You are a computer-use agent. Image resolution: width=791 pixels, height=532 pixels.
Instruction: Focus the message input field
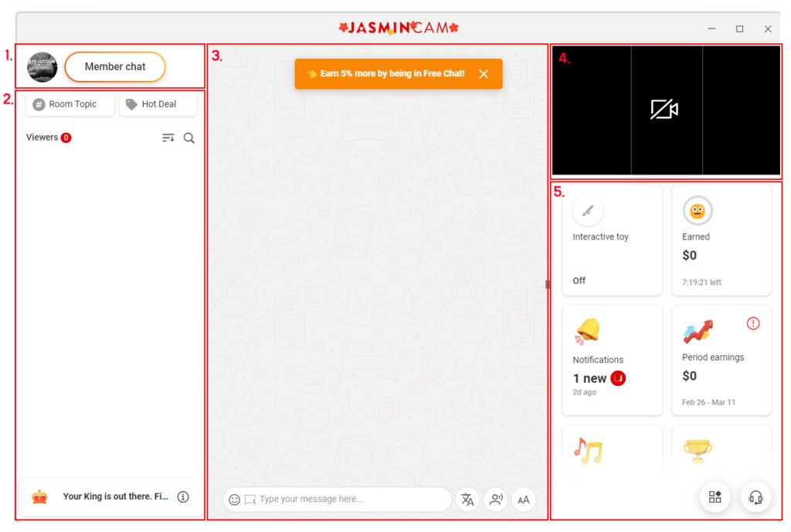point(337,500)
